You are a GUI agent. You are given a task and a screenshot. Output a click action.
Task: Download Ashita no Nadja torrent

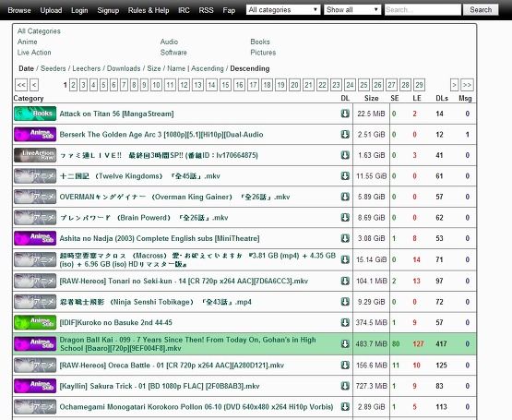(345, 238)
